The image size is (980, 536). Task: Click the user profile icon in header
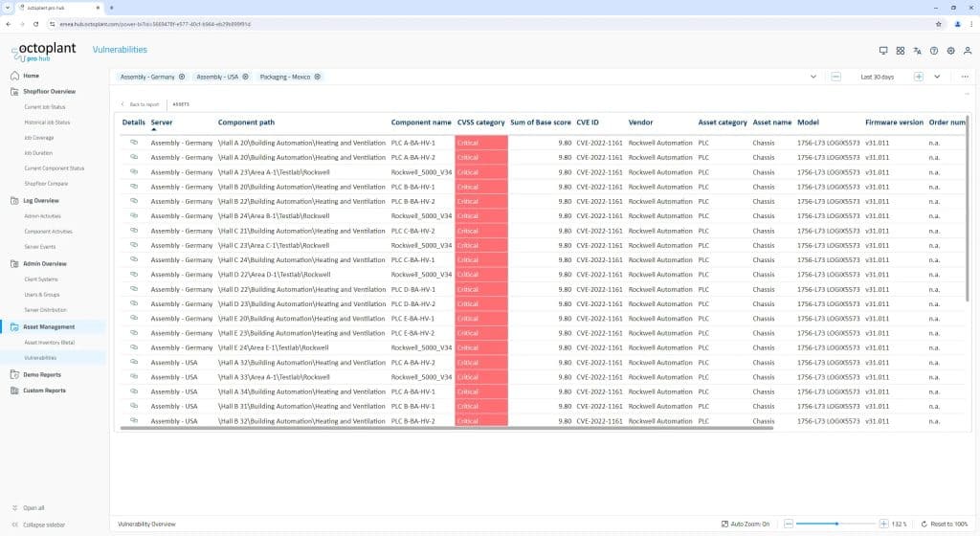[x=968, y=51]
